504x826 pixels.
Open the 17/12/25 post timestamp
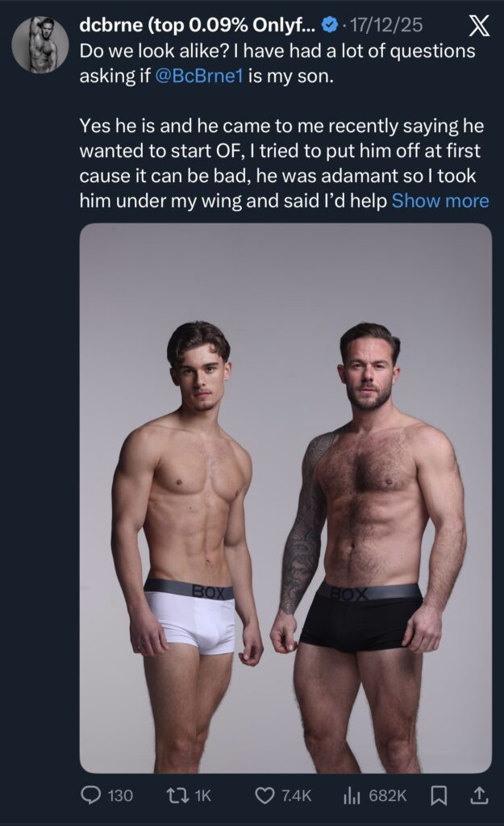coord(386,25)
